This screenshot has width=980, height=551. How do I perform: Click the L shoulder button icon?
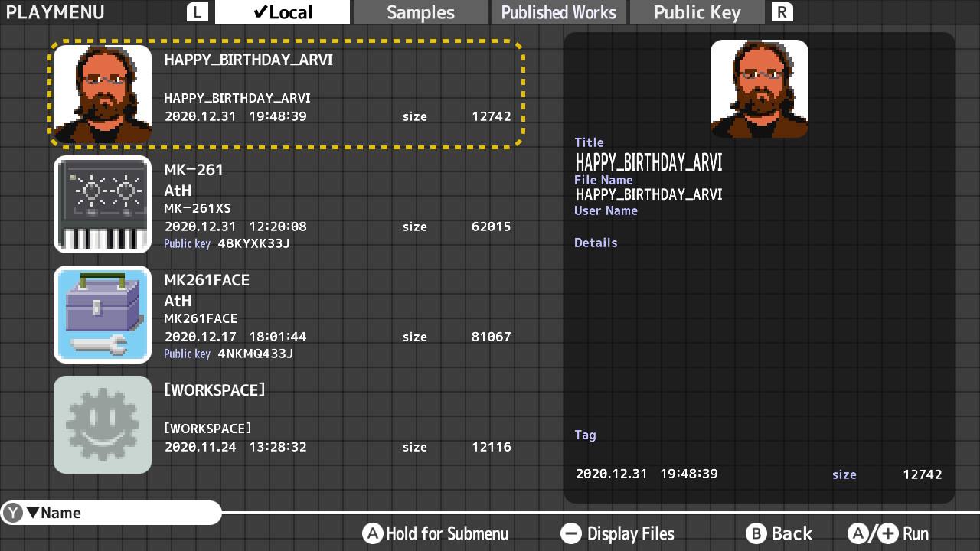tap(198, 12)
